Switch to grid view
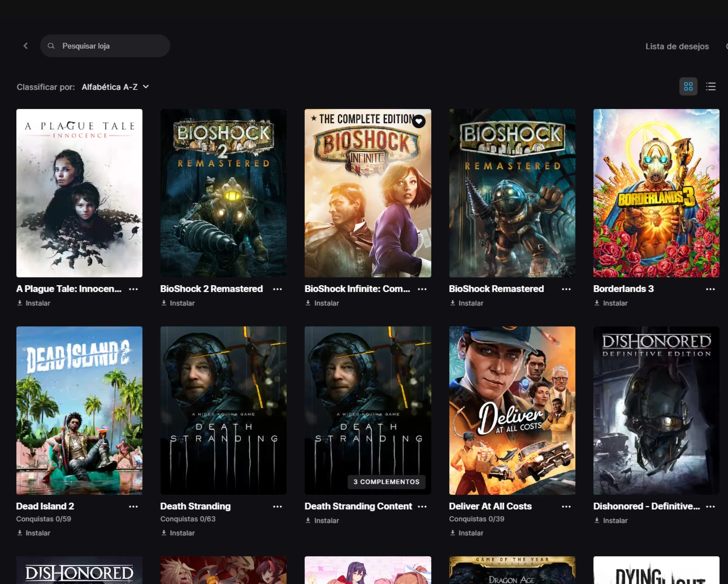The image size is (728, 584). point(688,86)
